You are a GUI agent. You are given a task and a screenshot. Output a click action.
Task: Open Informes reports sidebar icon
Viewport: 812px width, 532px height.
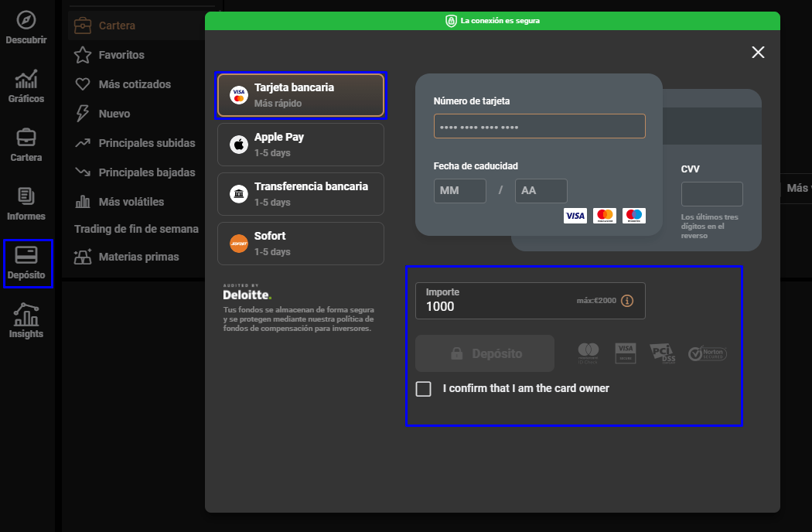point(26,197)
